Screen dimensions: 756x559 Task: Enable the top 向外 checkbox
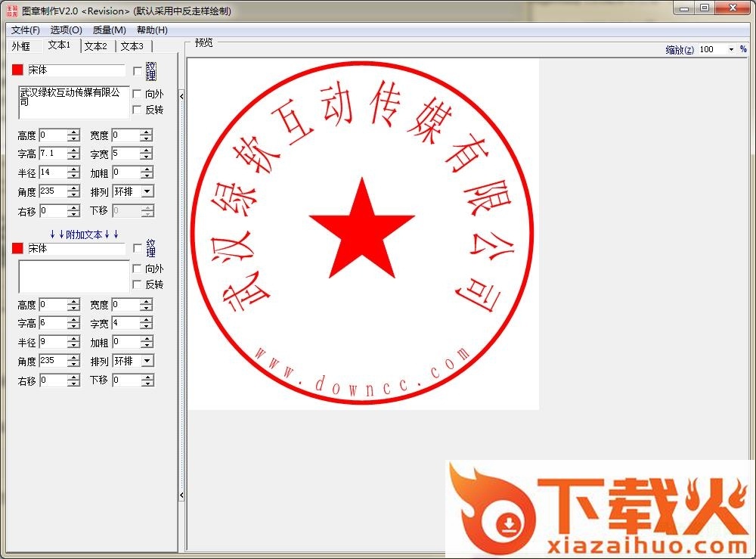pos(137,94)
